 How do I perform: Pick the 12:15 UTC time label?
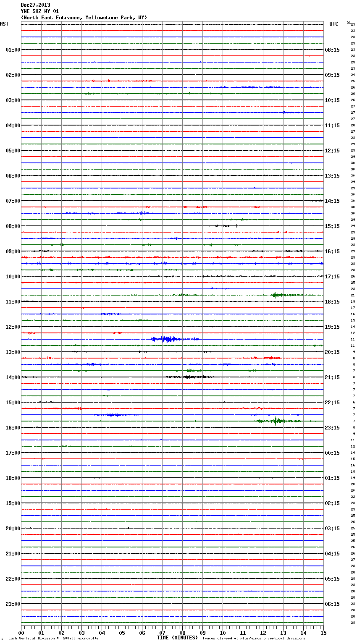click(x=332, y=151)
